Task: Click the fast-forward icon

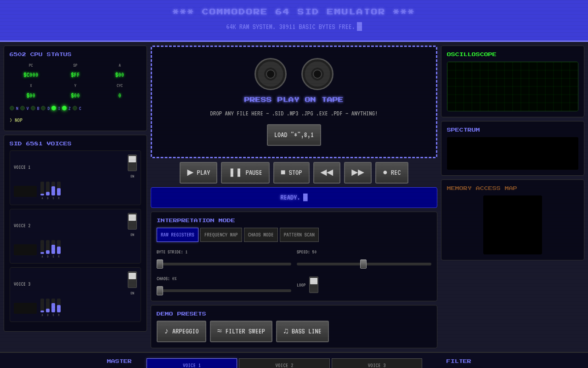Action: 357,172
